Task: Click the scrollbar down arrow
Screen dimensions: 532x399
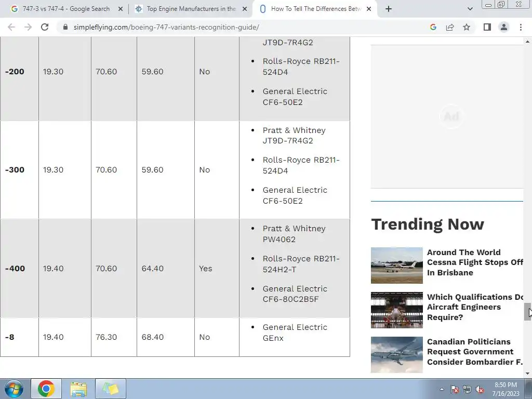Action: click(527, 374)
